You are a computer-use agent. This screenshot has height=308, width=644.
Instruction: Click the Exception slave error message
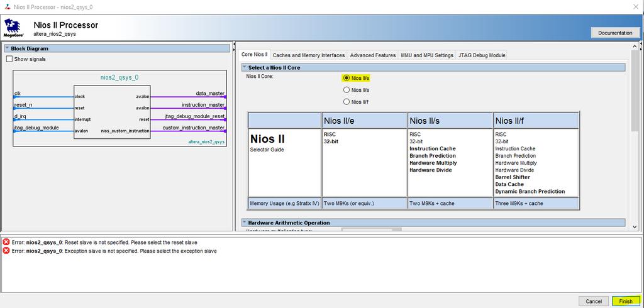114,251
